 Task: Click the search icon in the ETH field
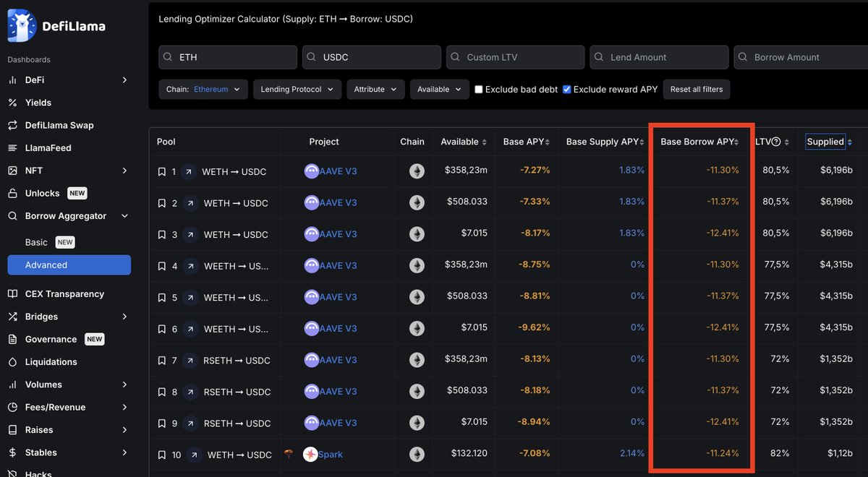coord(168,57)
